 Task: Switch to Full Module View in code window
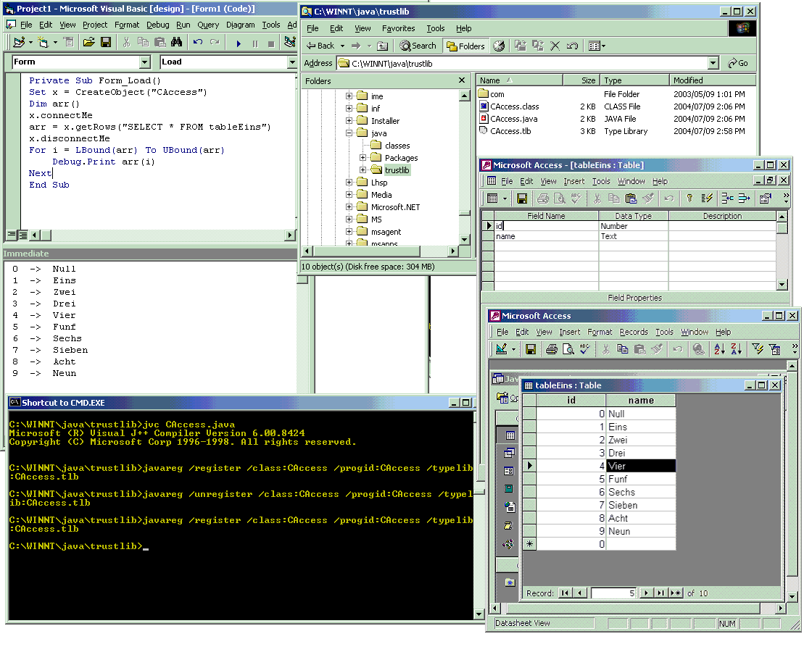click(23, 235)
